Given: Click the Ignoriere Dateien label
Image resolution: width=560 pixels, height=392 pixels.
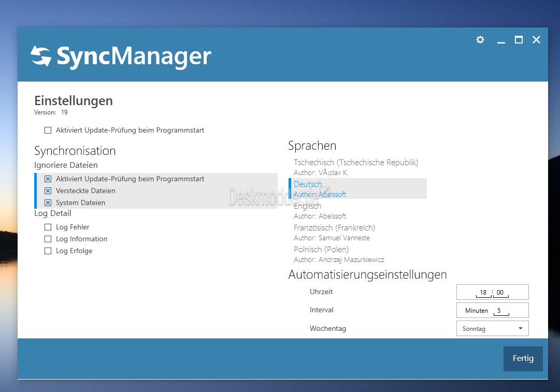Looking at the screenshot, I should 66,165.
